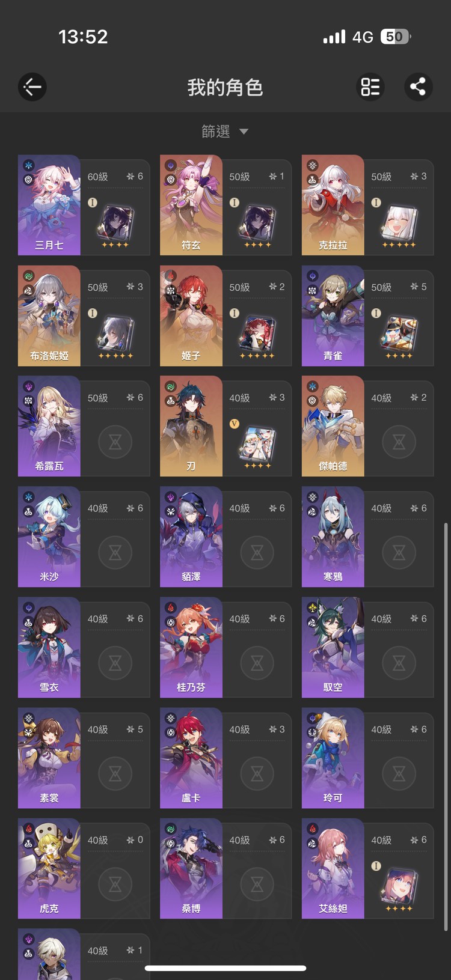Expand the 篩選 filter dropdown

pos(225,131)
